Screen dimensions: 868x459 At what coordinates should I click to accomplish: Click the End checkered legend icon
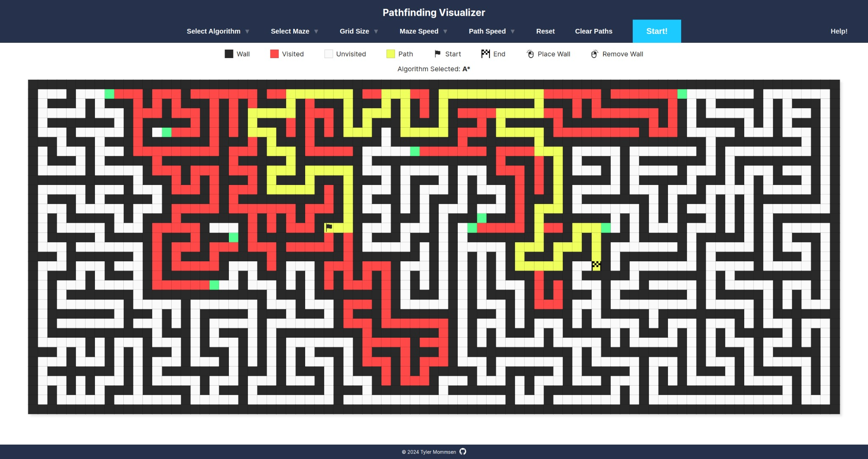click(x=485, y=54)
